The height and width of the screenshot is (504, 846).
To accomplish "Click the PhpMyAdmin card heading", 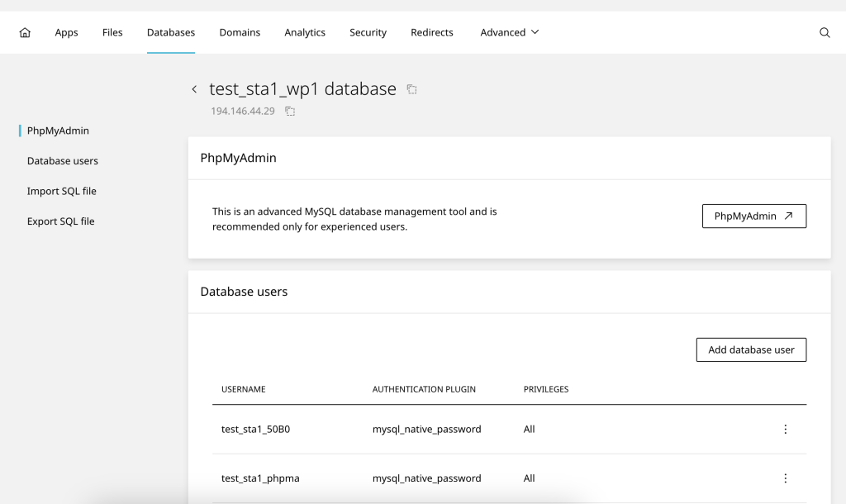I will pyautogui.click(x=239, y=158).
